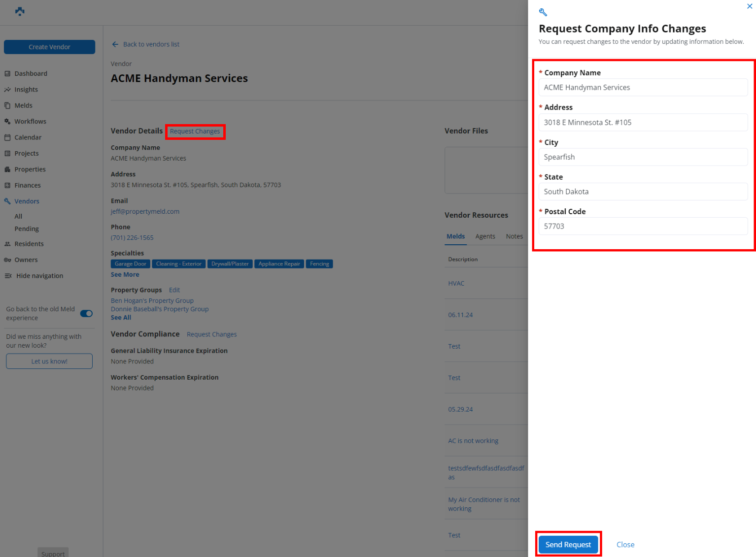Click into the Postal Code field
The width and height of the screenshot is (756, 557).
643,227
